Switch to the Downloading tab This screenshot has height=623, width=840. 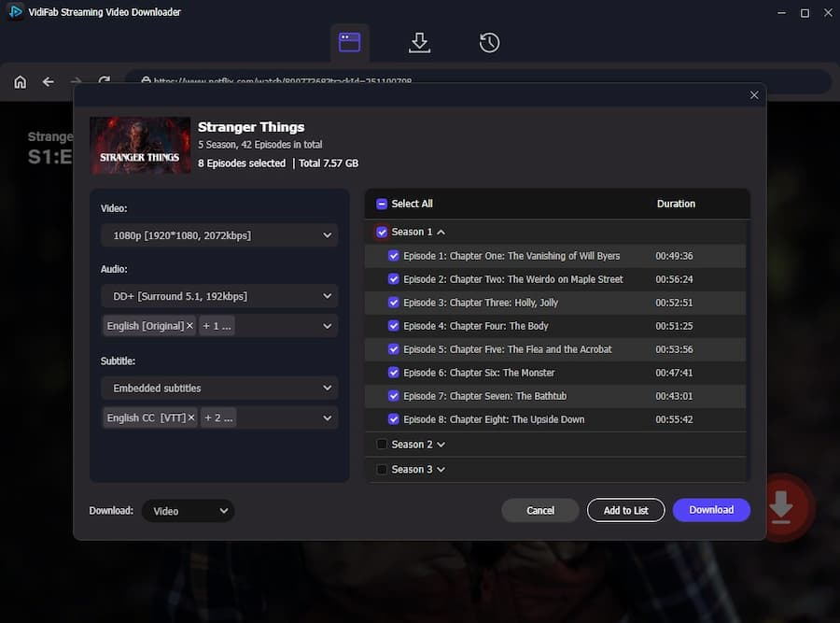point(419,42)
